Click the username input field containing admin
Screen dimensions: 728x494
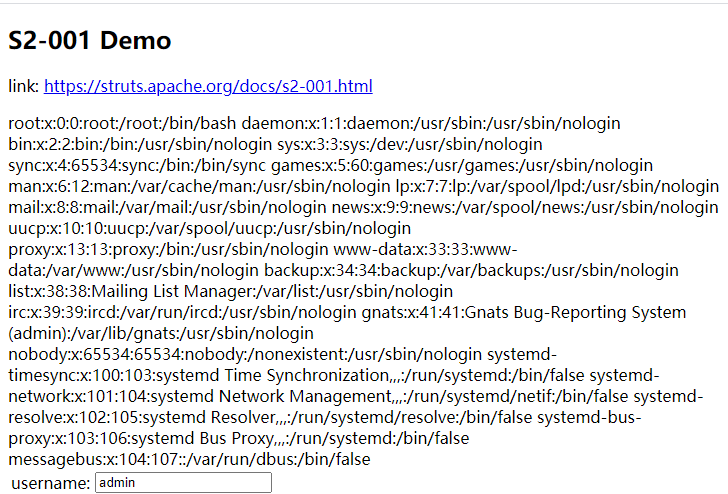tap(183, 483)
